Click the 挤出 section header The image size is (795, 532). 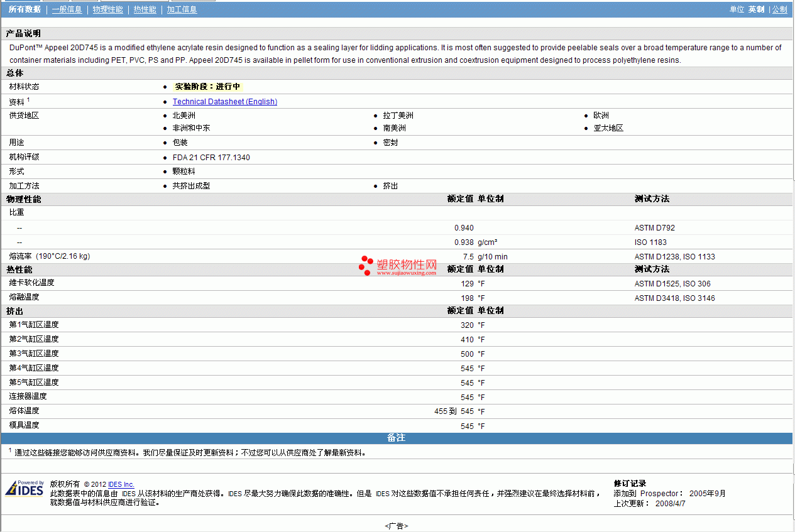(14, 312)
